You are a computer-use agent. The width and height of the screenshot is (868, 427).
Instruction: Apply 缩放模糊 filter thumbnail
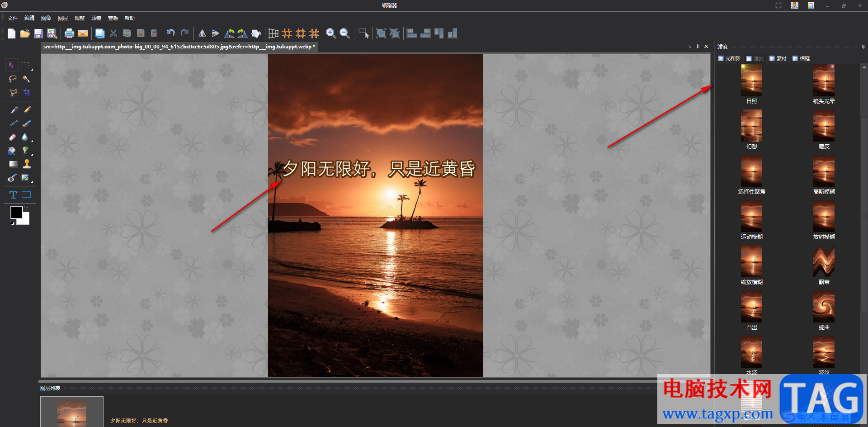[751, 261]
